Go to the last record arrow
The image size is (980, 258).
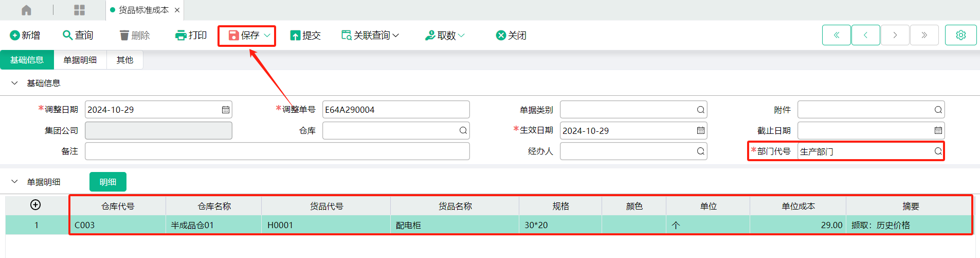click(x=924, y=35)
